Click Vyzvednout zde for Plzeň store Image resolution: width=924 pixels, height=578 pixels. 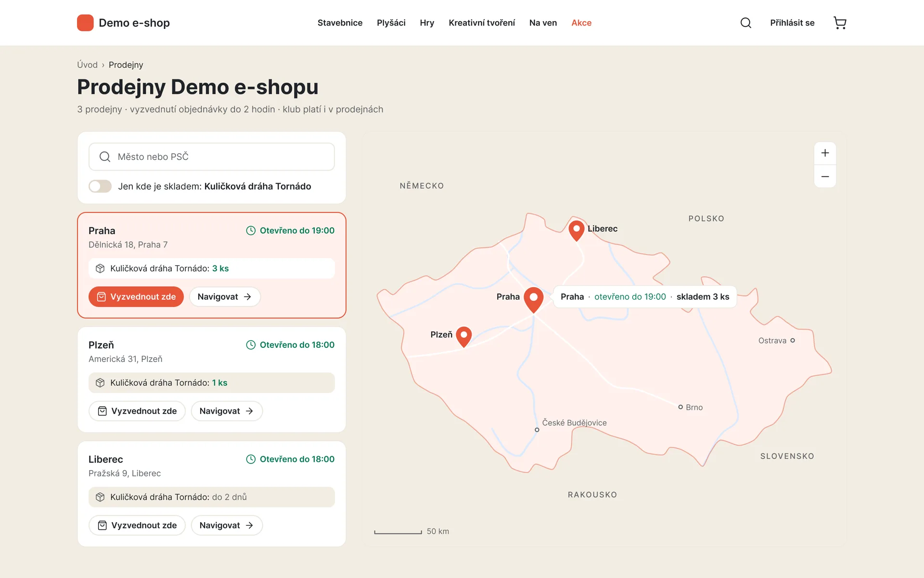137,411
